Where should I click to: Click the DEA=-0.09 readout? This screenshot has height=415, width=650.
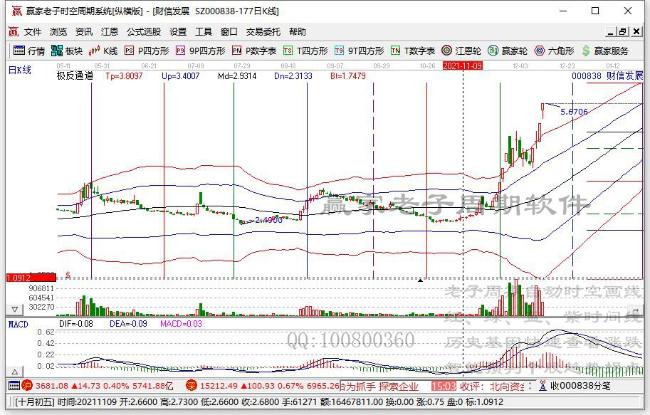pyautogui.click(x=128, y=324)
